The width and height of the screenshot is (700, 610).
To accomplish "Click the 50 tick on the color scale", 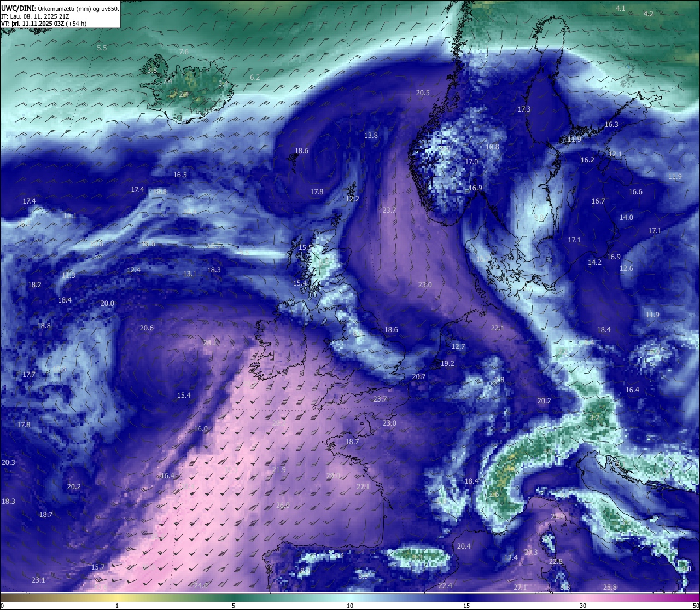I will pyautogui.click(x=695, y=606).
